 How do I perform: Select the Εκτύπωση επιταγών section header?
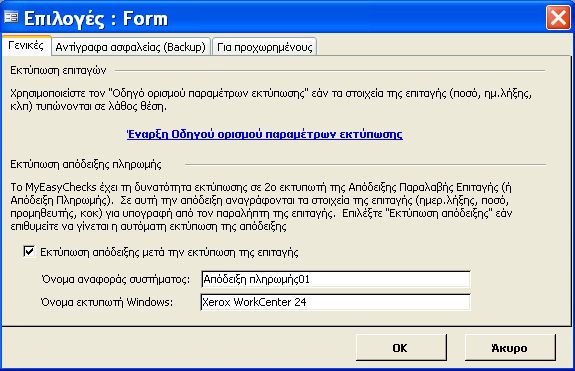58,70
